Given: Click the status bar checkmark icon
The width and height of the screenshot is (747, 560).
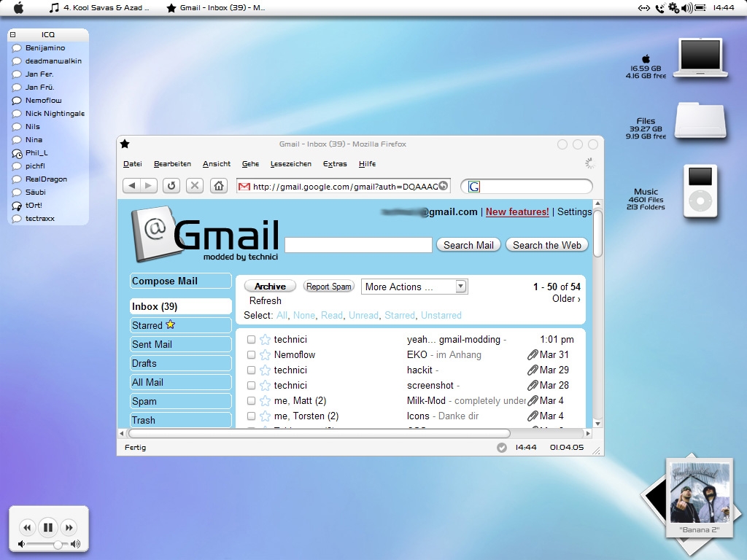Looking at the screenshot, I should [502, 448].
